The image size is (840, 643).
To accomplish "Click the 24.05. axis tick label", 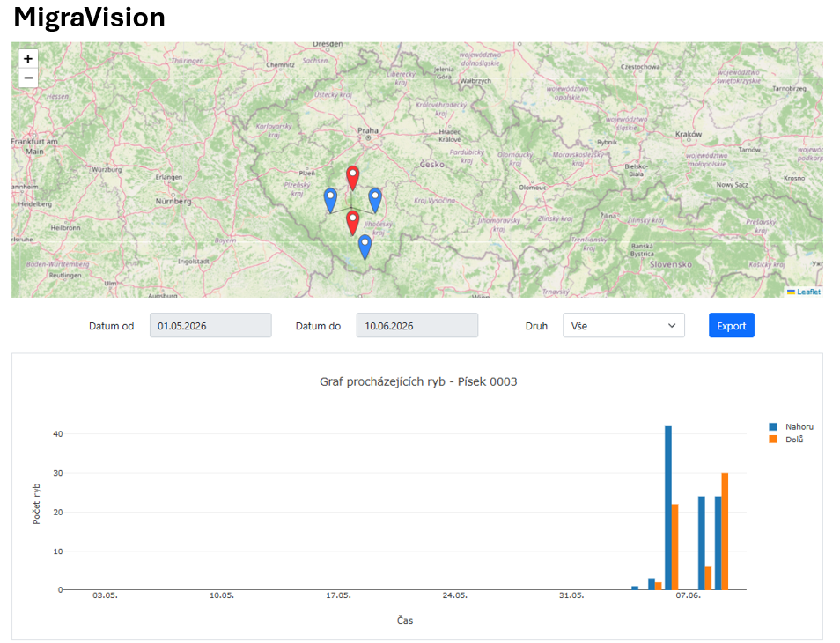I will (454, 595).
